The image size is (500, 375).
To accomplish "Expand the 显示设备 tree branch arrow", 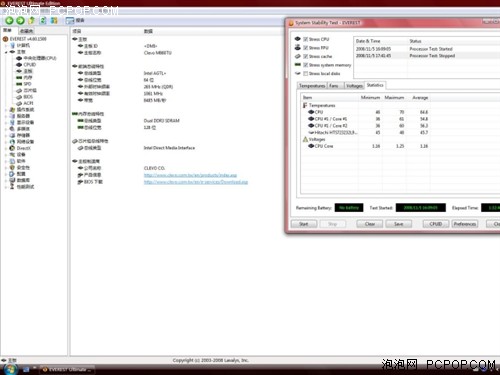I will click(6, 122).
